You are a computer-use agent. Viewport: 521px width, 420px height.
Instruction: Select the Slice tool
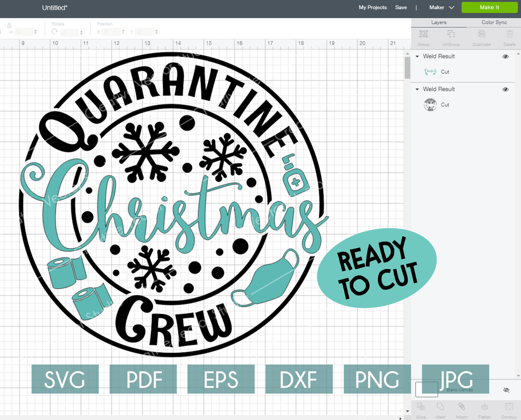(421, 407)
